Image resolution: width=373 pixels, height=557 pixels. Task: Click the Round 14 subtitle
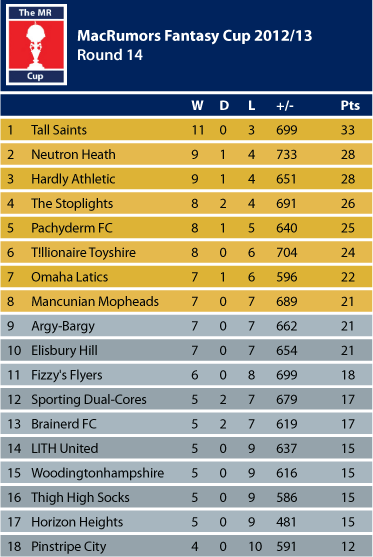coord(110,55)
